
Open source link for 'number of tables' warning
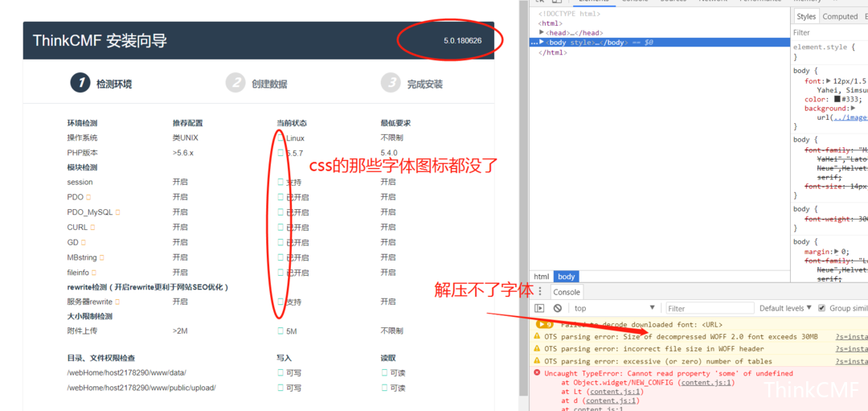click(x=851, y=361)
